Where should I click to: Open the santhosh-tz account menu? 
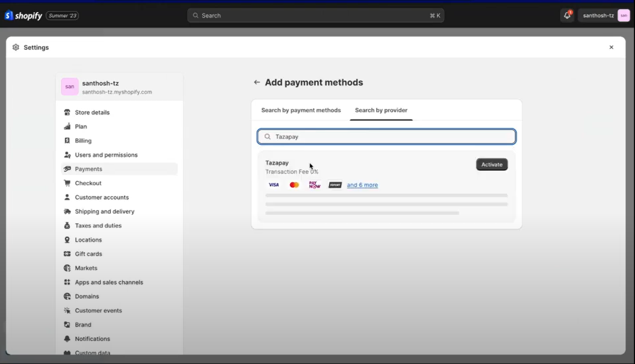click(604, 15)
